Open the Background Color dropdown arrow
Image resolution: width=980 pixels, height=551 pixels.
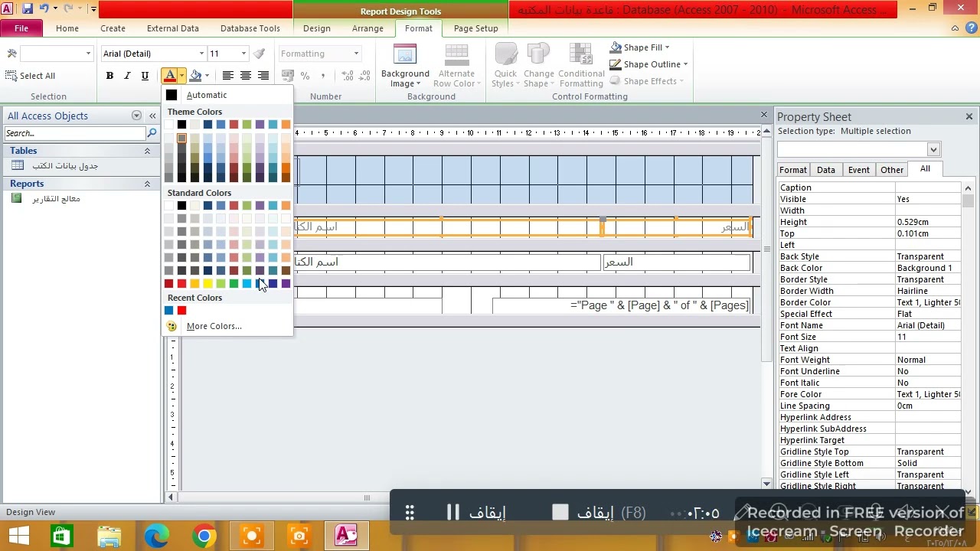207,76
